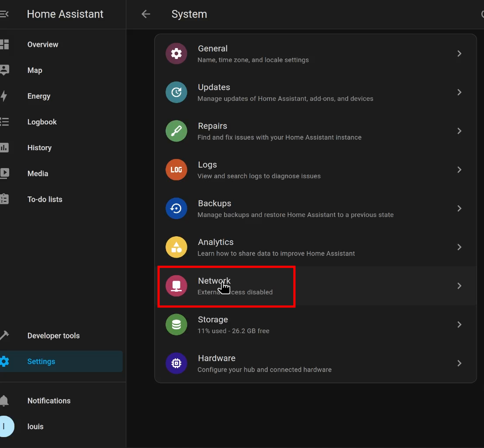Click the orange Logs icon
The width and height of the screenshot is (484, 448).
coord(176,170)
